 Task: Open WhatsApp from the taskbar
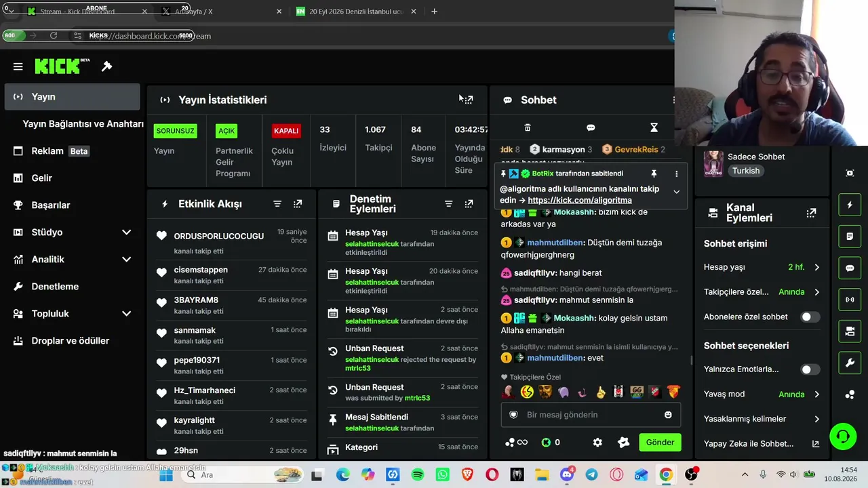click(x=442, y=475)
